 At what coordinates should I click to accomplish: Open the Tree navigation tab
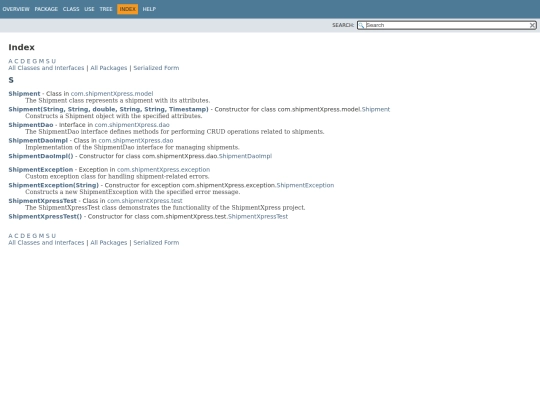pyautogui.click(x=106, y=9)
